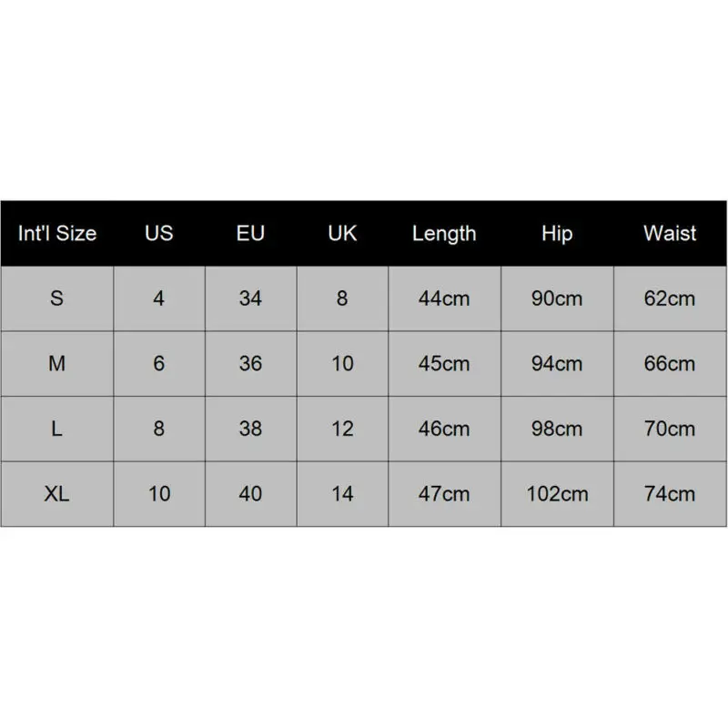Viewport: 728px width, 728px height.
Task: Click the Hip column header
Action: (556, 234)
